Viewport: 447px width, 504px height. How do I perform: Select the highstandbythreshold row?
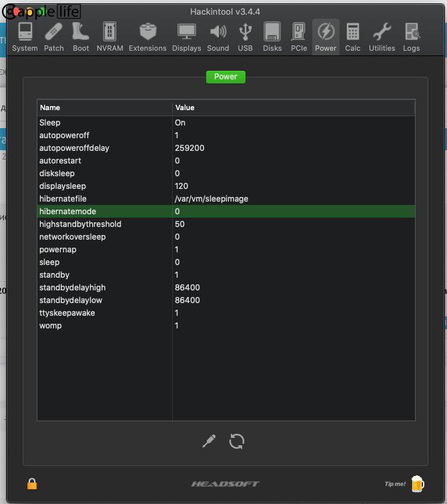(226, 224)
